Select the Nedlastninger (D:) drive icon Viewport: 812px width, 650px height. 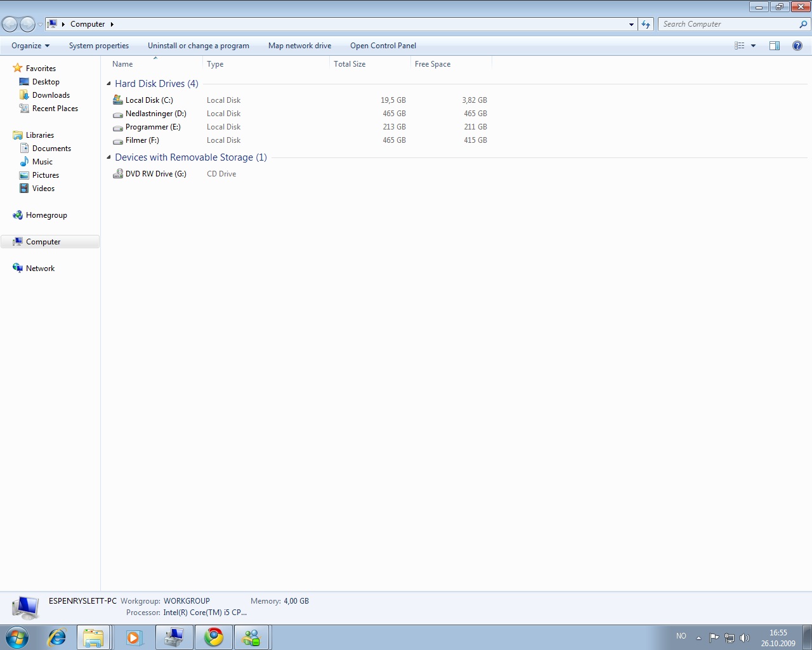118,114
